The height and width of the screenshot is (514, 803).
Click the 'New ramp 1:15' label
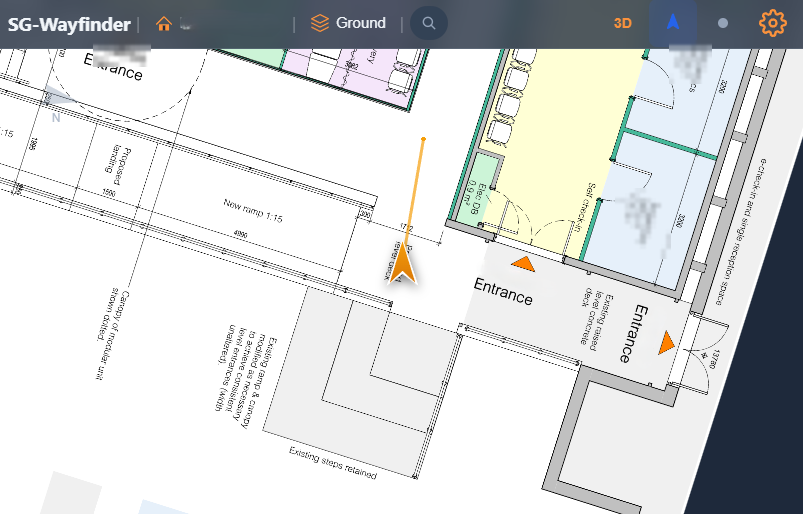[x=253, y=210]
